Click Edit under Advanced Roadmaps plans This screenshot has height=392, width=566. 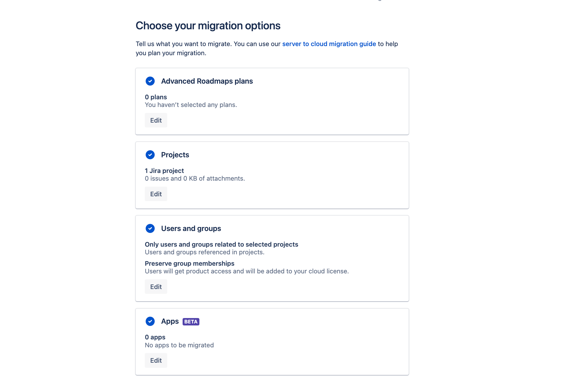156,120
